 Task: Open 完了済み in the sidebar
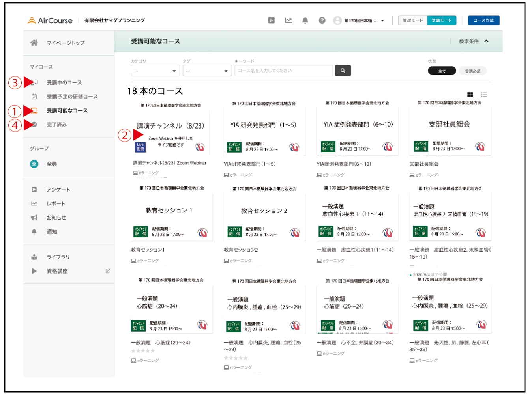pos(57,125)
